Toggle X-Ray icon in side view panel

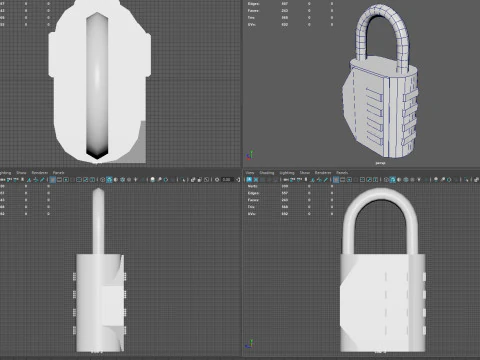[193, 179]
